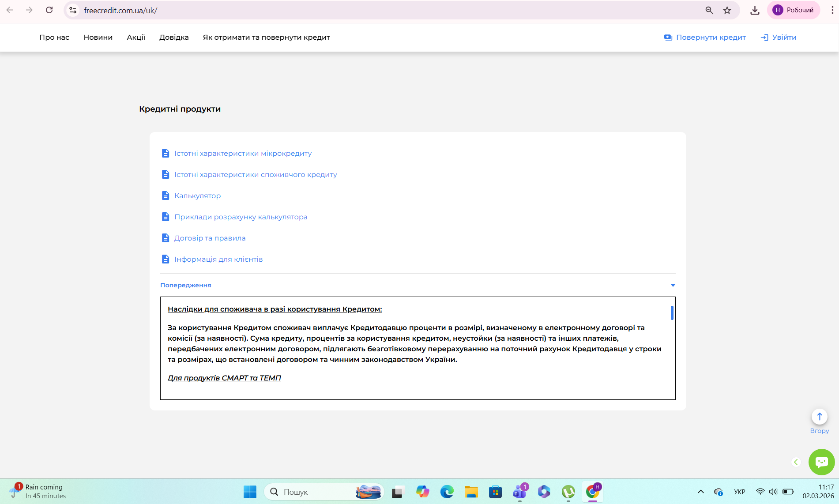
Task: Open Chrome's three-dot menu
Action: click(832, 10)
